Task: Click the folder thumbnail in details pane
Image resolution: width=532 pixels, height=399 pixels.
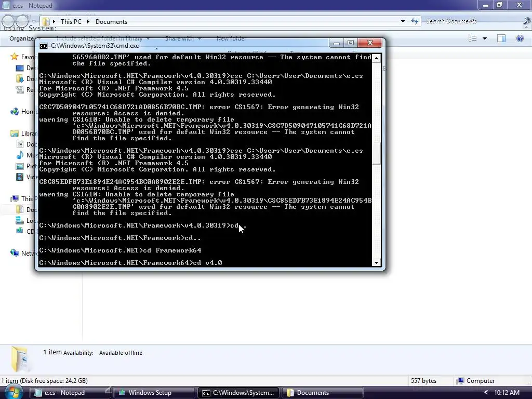Action: [x=20, y=359]
